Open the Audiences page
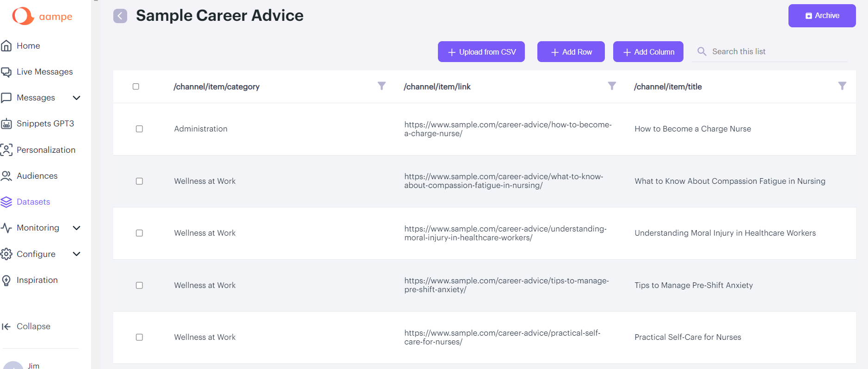The width and height of the screenshot is (868, 369). click(37, 176)
